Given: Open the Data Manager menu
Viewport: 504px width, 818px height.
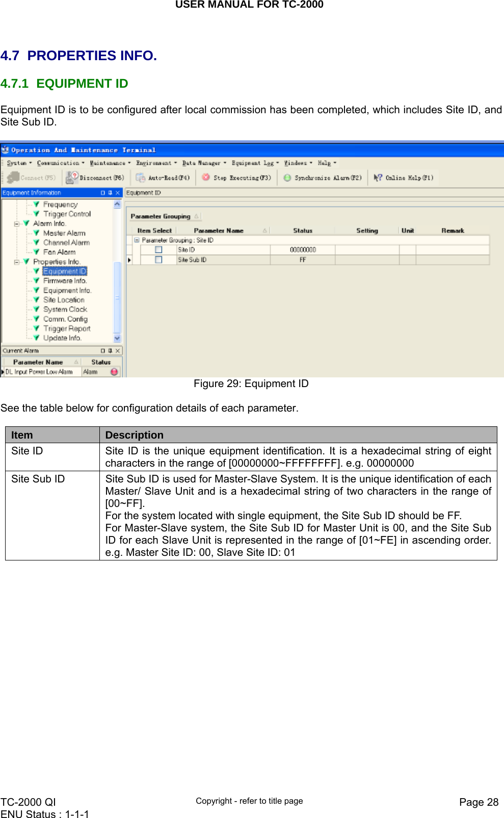Looking at the screenshot, I should (x=204, y=163).
